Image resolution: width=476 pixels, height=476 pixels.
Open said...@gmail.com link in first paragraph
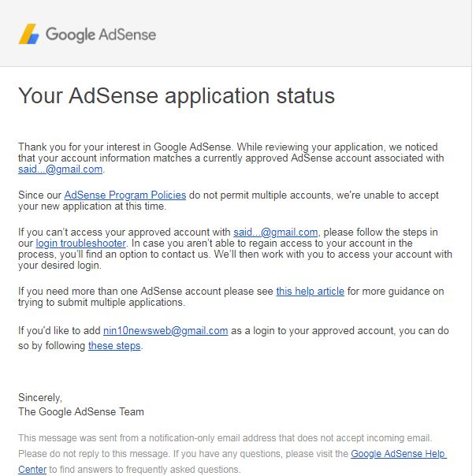(x=61, y=169)
